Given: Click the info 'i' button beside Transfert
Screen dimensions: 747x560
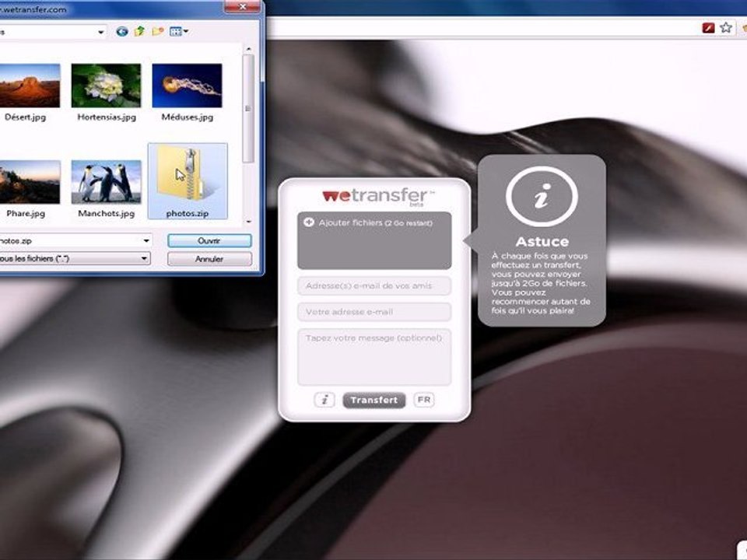Looking at the screenshot, I should (x=324, y=400).
